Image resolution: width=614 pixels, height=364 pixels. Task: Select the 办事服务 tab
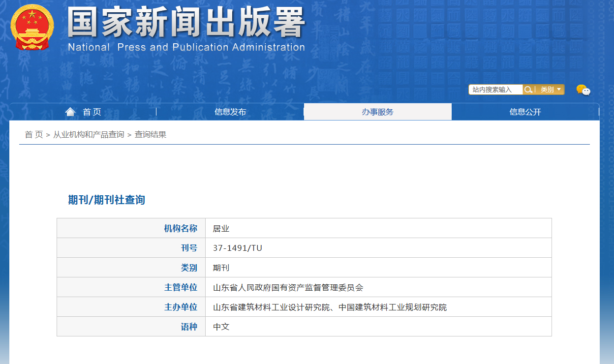378,112
